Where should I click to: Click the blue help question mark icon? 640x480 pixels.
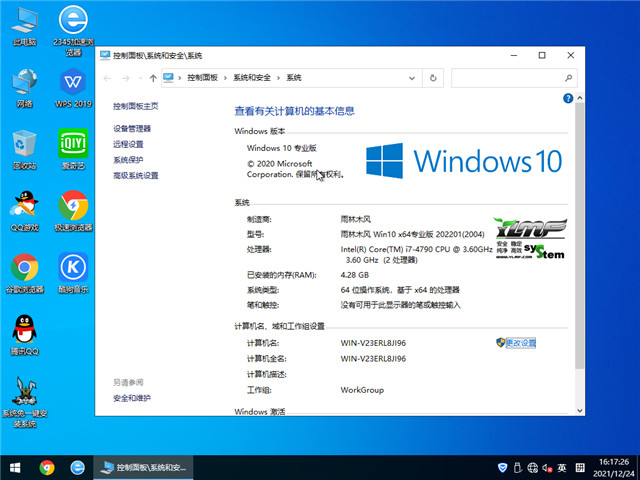click(567, 99)
